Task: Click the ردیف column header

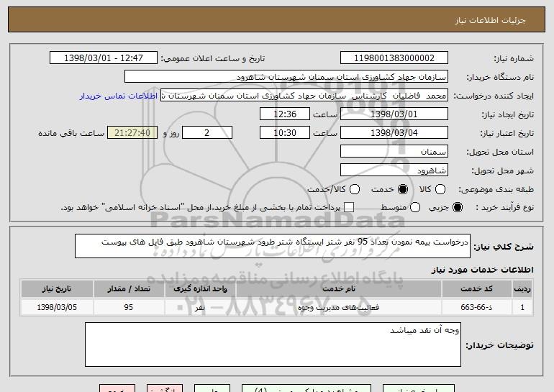Action: [x=522, y=289]
